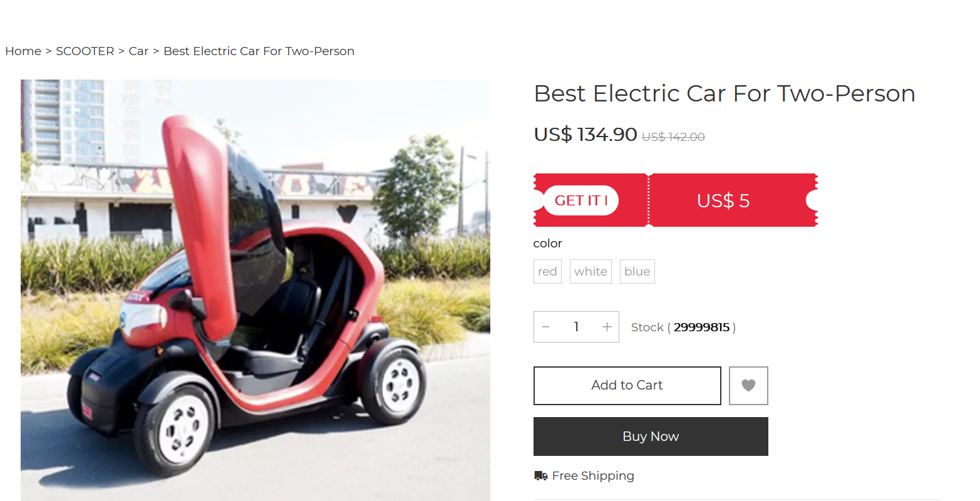Image resolution: width=980 pixels, height=501 pixels.
Task: Click the stock count 29999815
Action: [701, 328]
